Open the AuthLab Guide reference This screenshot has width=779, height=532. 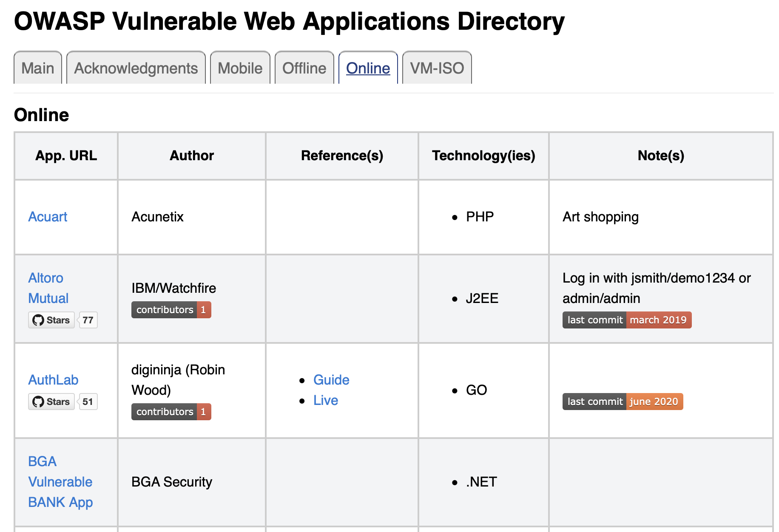click(331, 380)
